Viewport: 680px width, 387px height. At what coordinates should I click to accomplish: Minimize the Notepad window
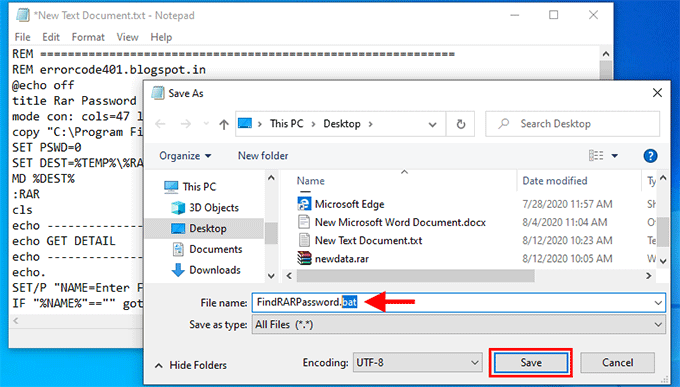(x=515, y=15)
